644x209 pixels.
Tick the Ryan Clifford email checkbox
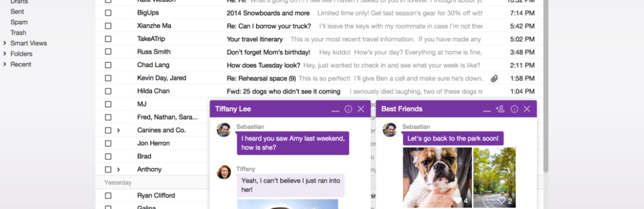[108, 196]
